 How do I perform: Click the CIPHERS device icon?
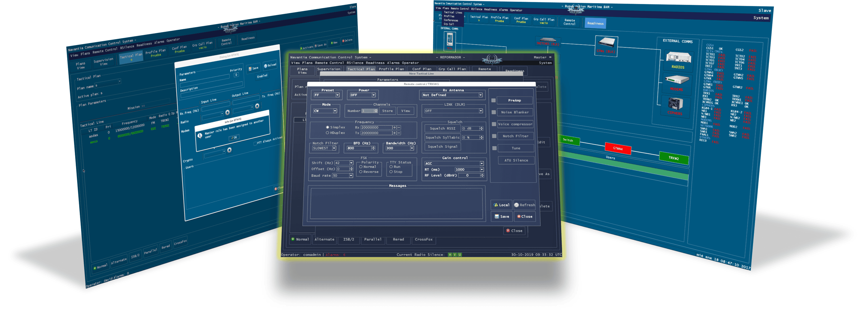click(676, 103)
